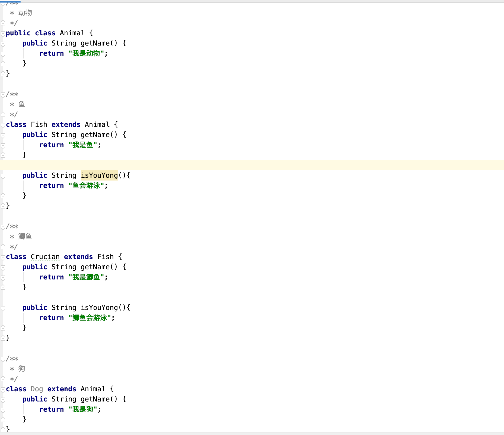
Task: Click fold end marker at Fish closing brace
Action: (x=3, y=206)
